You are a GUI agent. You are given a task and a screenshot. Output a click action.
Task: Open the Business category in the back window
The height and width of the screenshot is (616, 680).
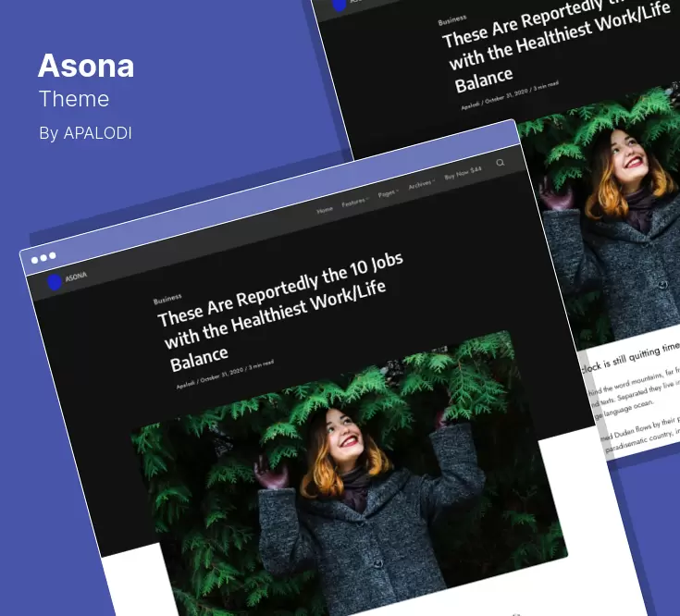(452, 19)
